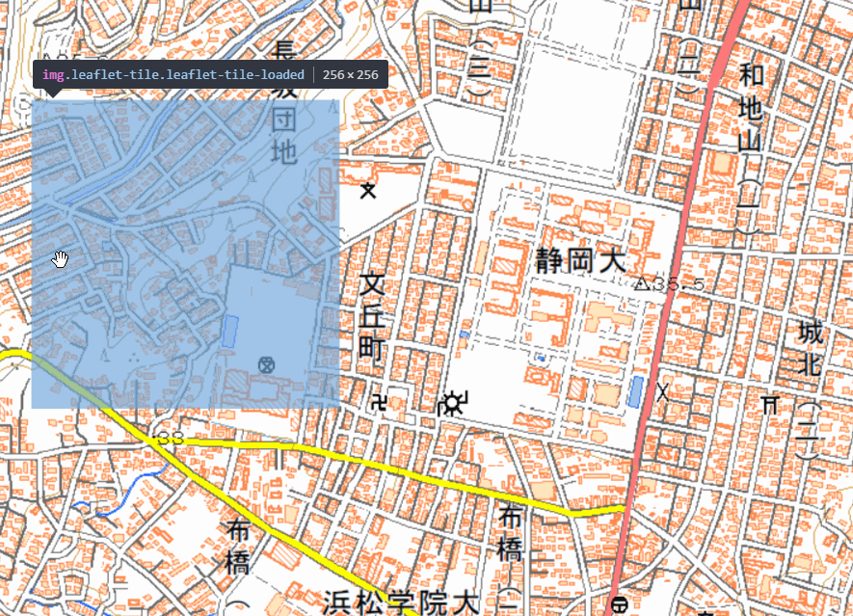The image size is (853, 616).
Task: Click the 35.5 elevation value text
Action: 679,284
